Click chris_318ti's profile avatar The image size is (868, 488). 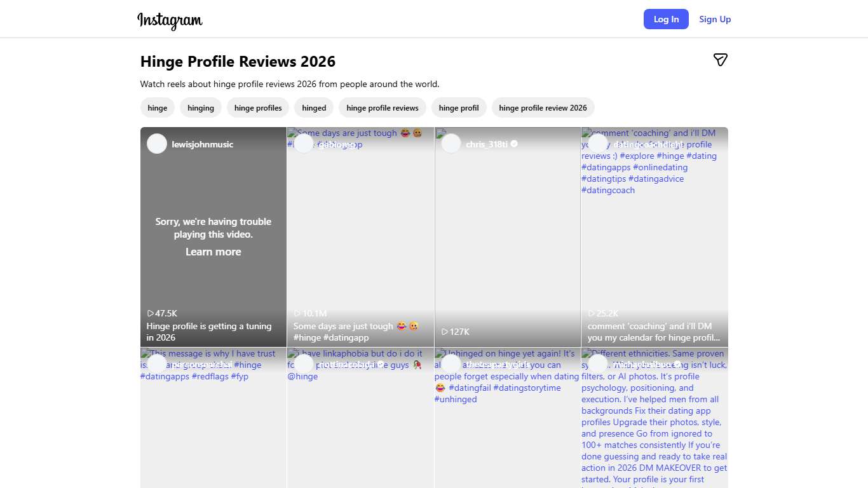(x=451, y=144)
